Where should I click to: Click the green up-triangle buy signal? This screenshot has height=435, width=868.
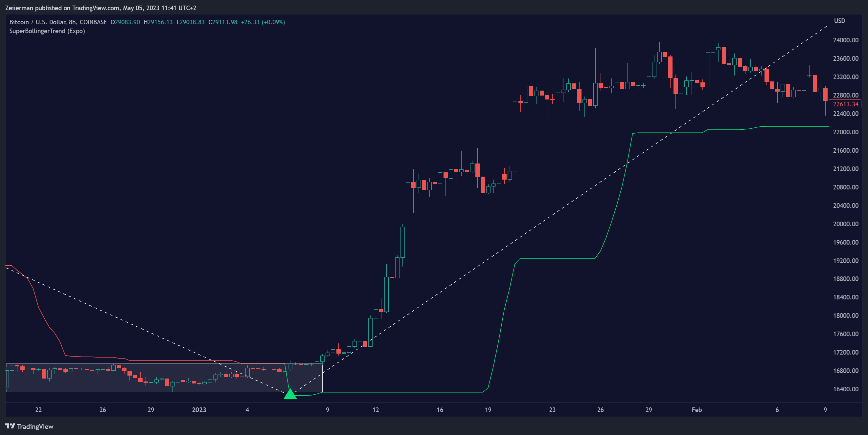pos(290,394)
